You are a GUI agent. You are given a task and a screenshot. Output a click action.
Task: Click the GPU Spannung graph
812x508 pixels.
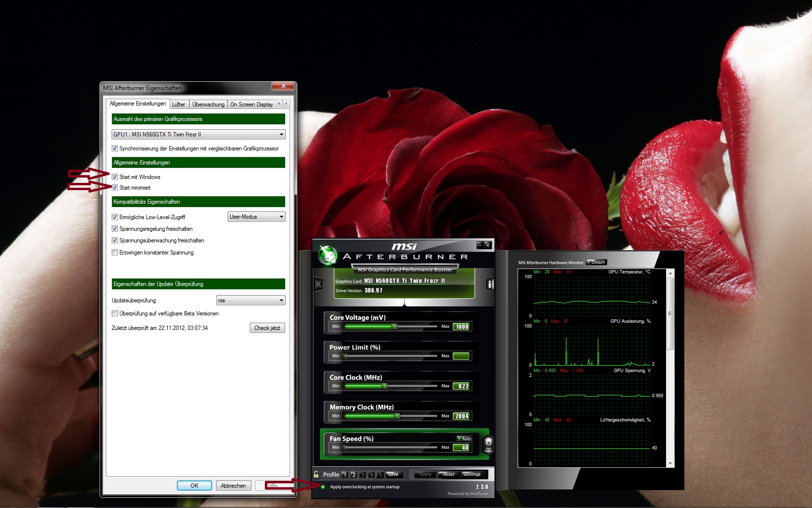tap(592, 395)
